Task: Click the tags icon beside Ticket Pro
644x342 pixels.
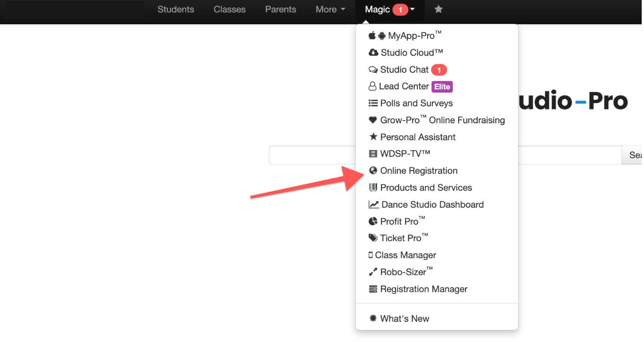Action: [x=373, y=238]
